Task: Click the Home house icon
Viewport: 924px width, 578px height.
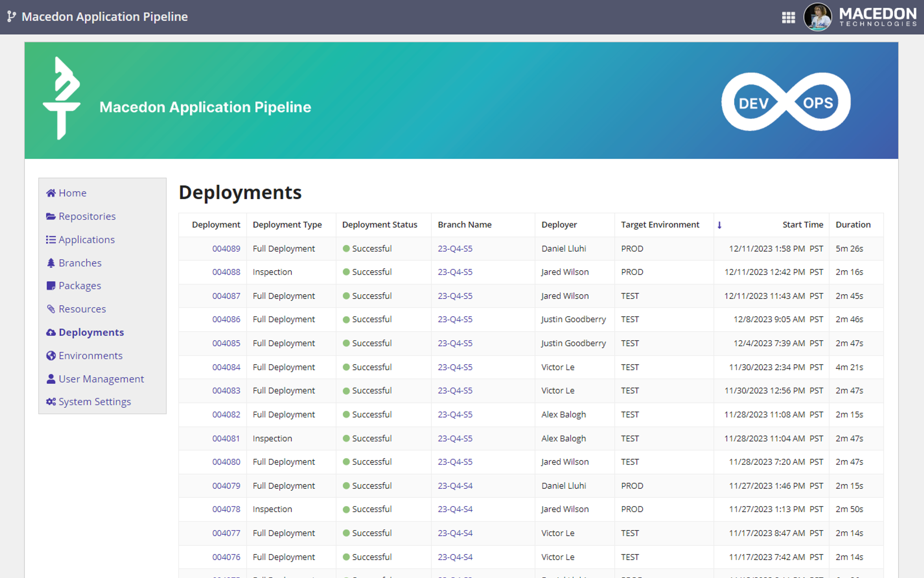Action: 51,193
